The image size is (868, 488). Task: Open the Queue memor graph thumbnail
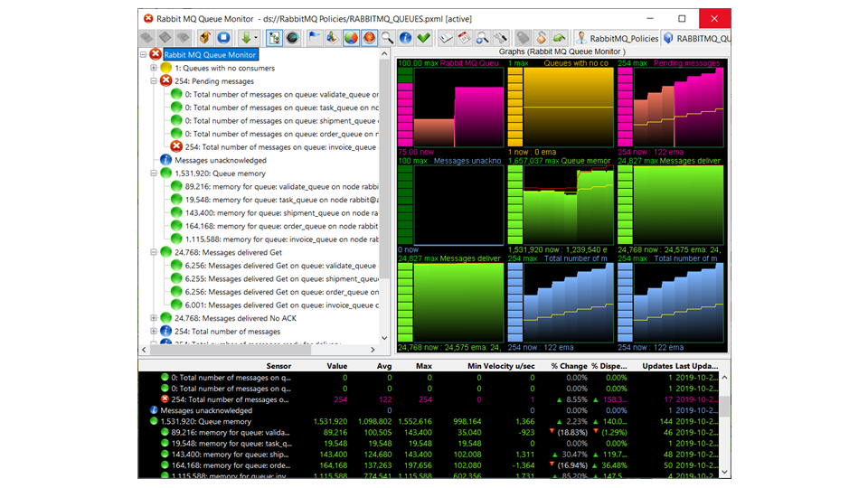[x=561, y=205]
